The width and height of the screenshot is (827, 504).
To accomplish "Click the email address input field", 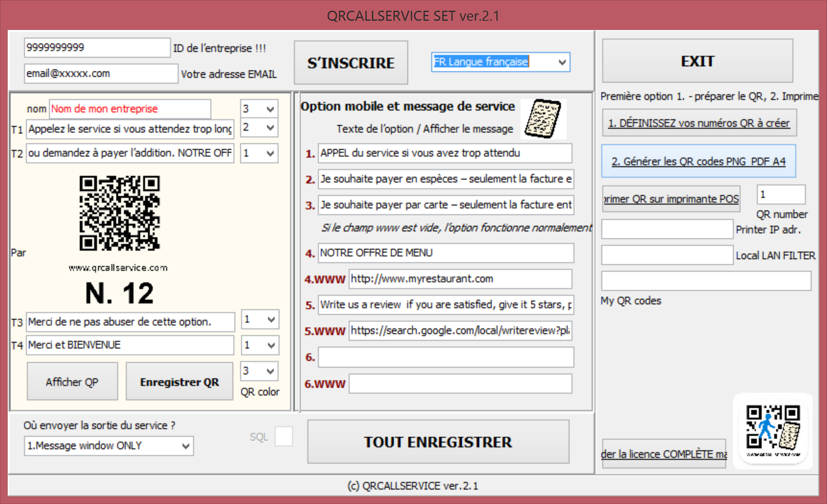I will (x=101, y=73).
